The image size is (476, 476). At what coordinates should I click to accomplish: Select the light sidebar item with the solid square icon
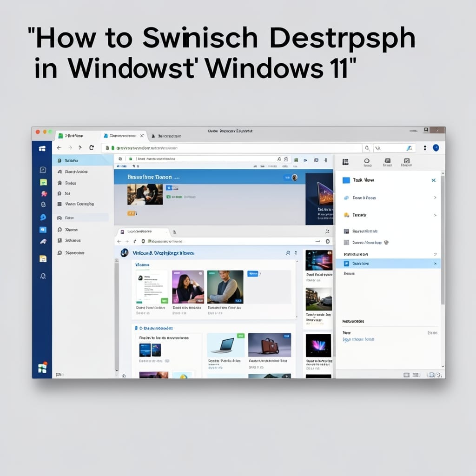pyautogui.click(x=76, y=204)
